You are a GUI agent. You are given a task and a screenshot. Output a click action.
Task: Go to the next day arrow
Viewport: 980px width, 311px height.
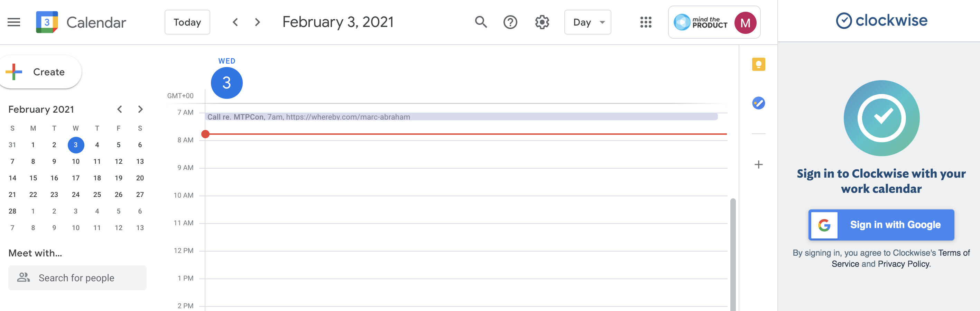tap(258, 22)
